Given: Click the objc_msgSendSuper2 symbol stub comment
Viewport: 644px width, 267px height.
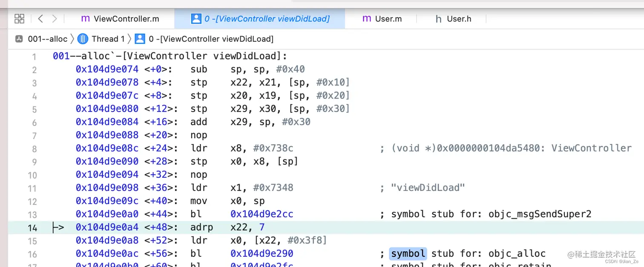Looking at the screenshot, I should coord(486,214).
